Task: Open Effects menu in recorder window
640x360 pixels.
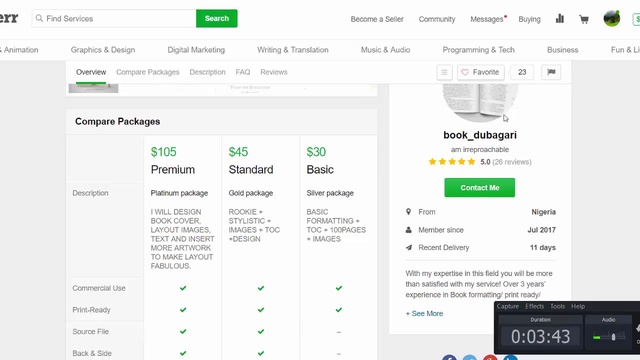Action: pyautogui.click(x=535, y=306)
